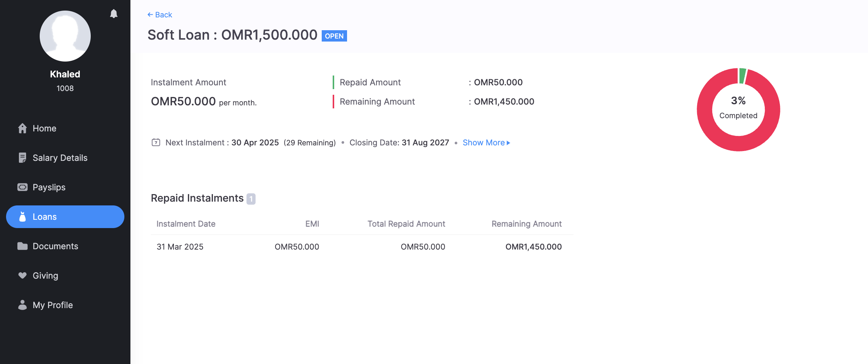Screen dimensions: 868x364
Task: Open the Salary Details menu item
Action: (60, 158)
